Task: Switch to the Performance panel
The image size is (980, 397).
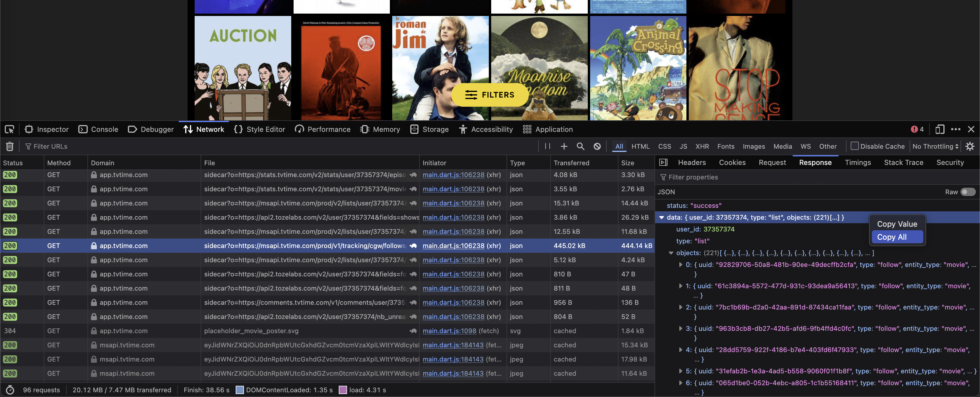Action: tap(323, 129)
